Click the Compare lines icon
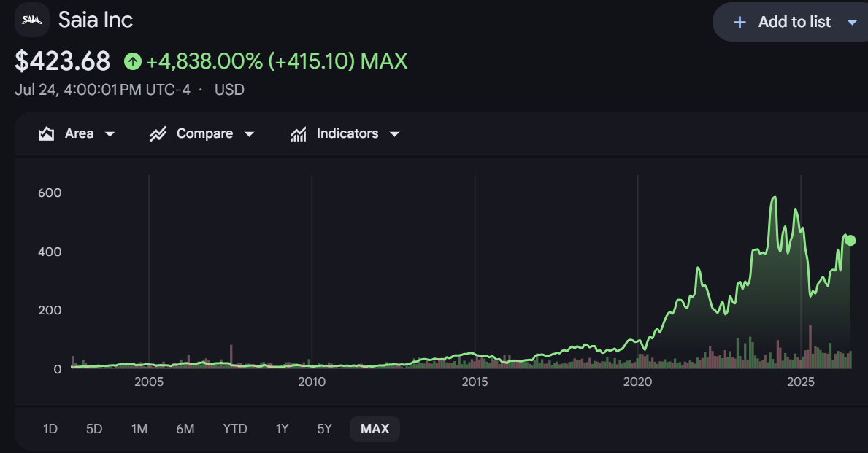 (x=158, y=133)
